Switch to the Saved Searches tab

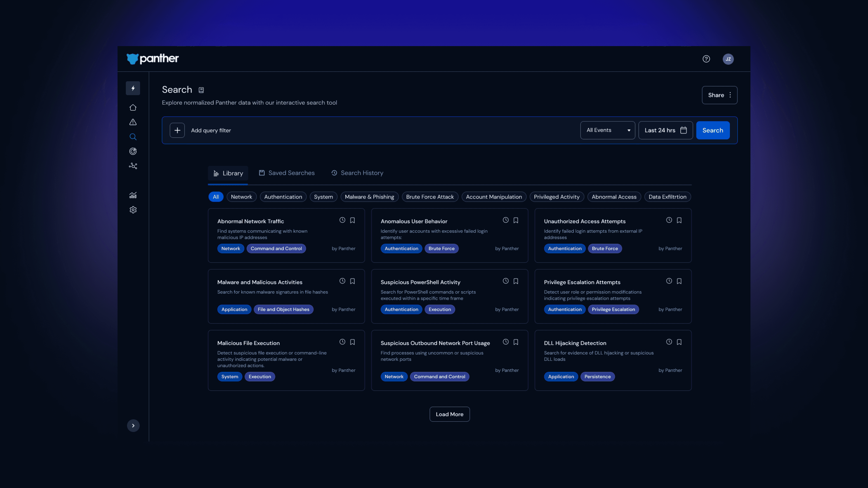pyautogui.click(x=287, y=173)
